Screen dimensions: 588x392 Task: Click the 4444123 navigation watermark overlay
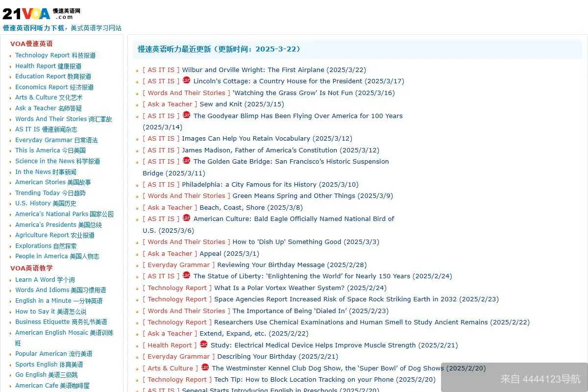click(514, 377)
